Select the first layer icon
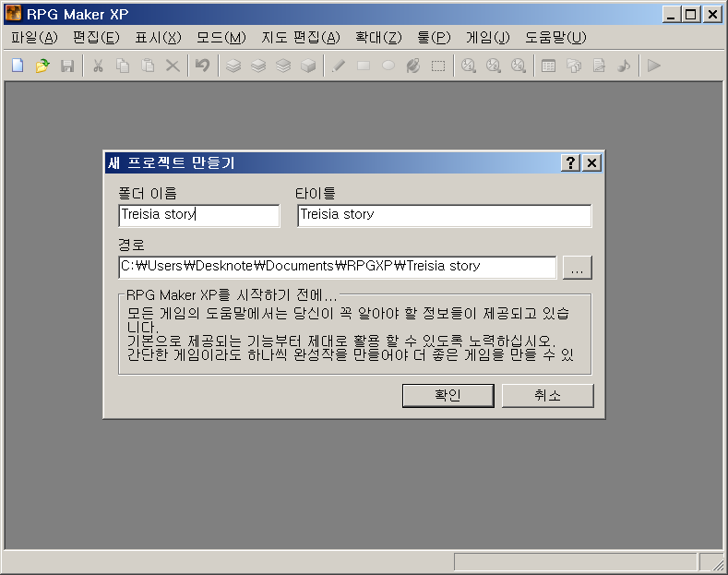The image size is (728, 575). pyautogui.click(x=233, y=66)
